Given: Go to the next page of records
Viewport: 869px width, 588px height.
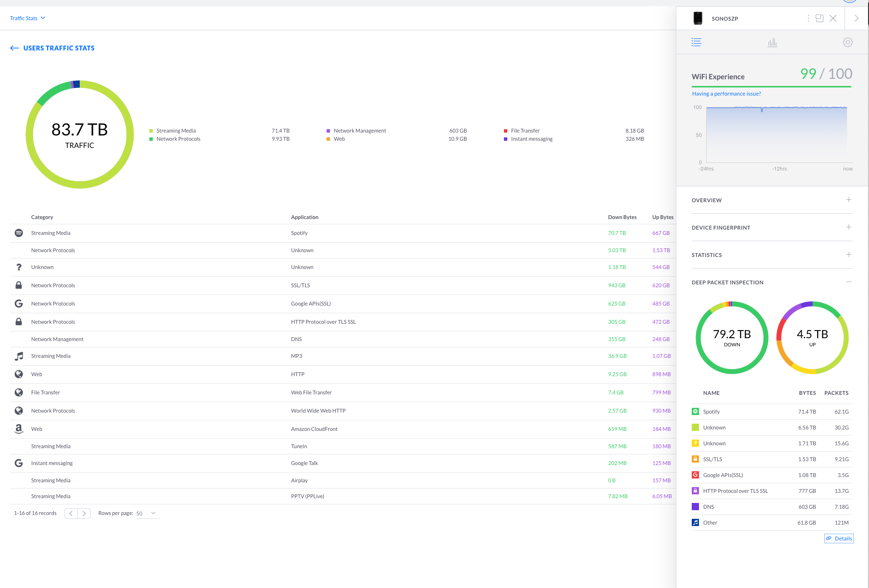Looking at the screenshot, I should pos(84,514).
